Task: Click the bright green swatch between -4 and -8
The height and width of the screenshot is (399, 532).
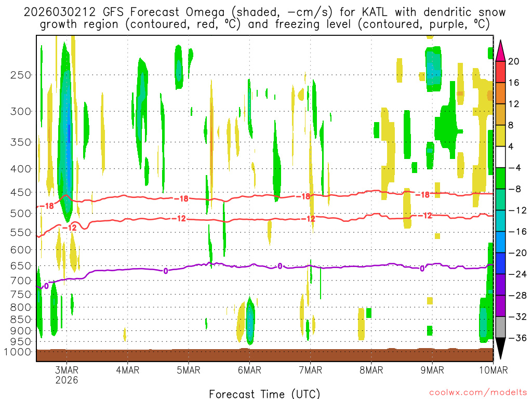Action: pos(500,178)
